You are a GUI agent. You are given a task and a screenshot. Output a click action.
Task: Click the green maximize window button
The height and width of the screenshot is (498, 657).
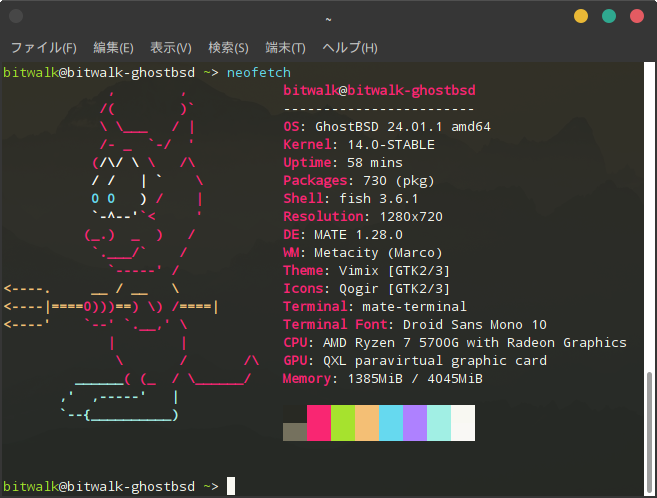tap(609, 16)
